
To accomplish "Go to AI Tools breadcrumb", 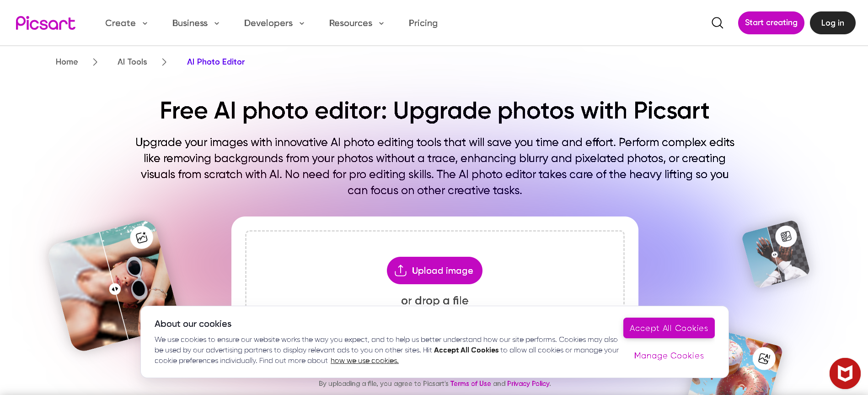I will tap(132, 62).
